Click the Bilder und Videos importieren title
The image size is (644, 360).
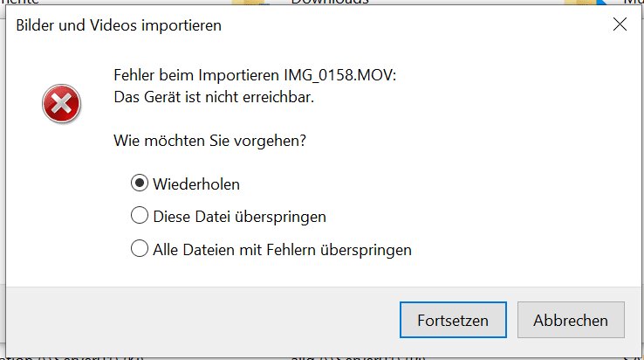coord(119,25)
